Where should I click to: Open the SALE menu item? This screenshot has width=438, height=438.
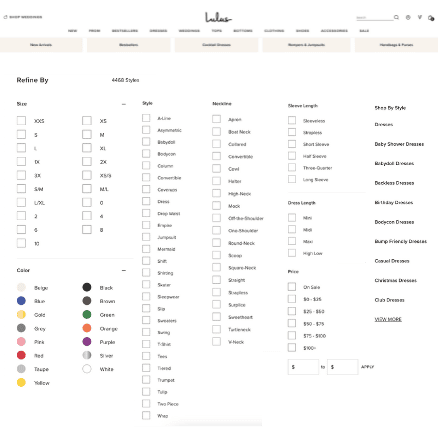click(364, 31)
